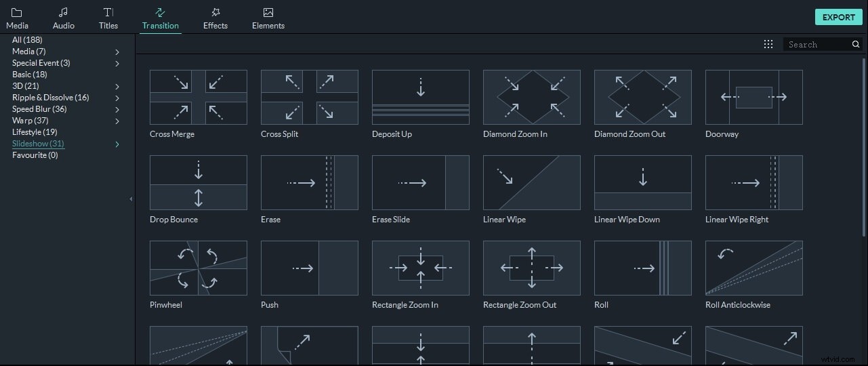The height and width of the screenshot is (366, 868).
Task: Select the Slideshow (31) category
Action: point(38,144)
